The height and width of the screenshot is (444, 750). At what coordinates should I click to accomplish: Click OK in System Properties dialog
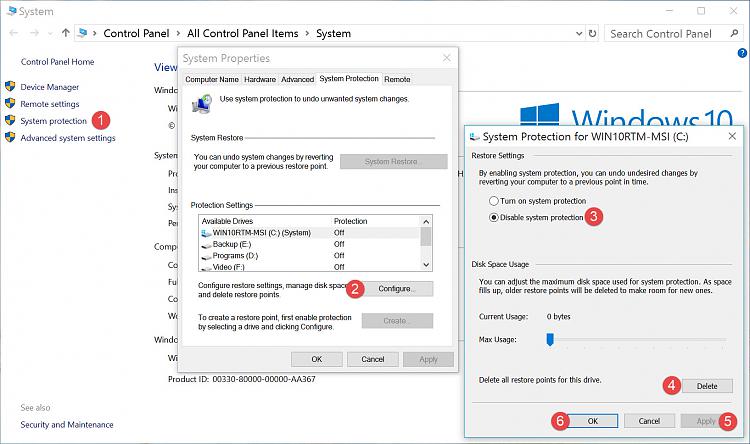pyautogui.click(x=317, y=359)
